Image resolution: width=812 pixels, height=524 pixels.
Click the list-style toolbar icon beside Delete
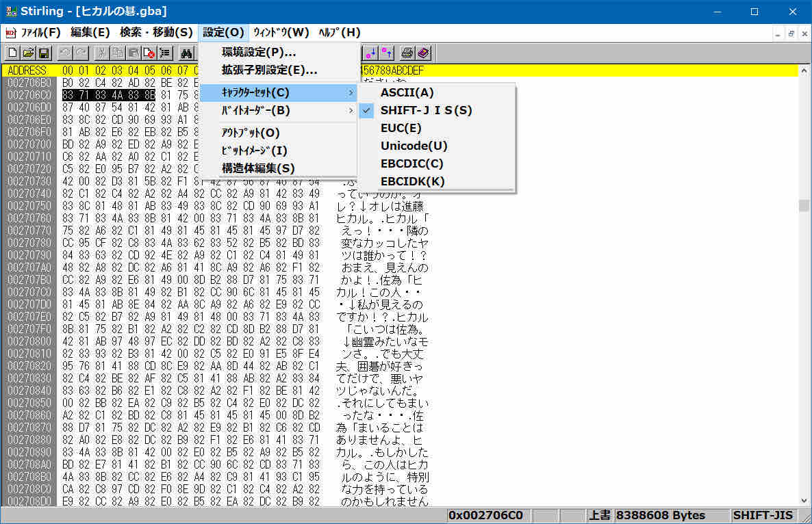165,53
